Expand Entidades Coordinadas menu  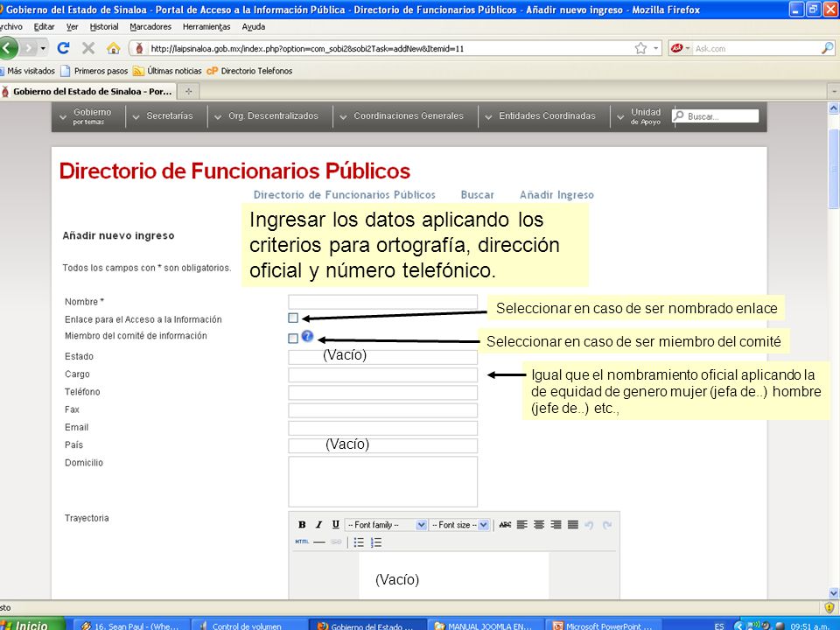[x=541, y=115]
